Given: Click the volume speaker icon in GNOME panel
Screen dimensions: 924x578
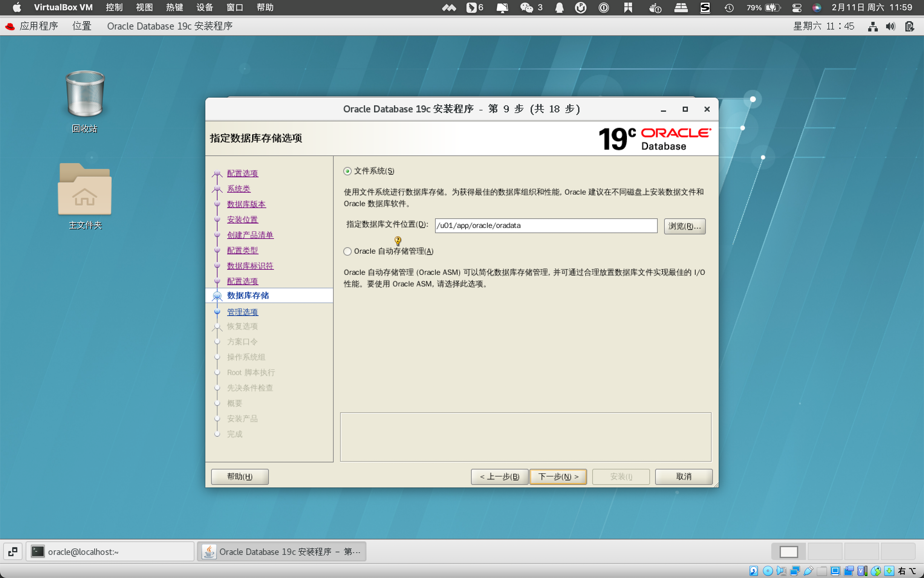Looking at the screenshot, I should point(890,26).
